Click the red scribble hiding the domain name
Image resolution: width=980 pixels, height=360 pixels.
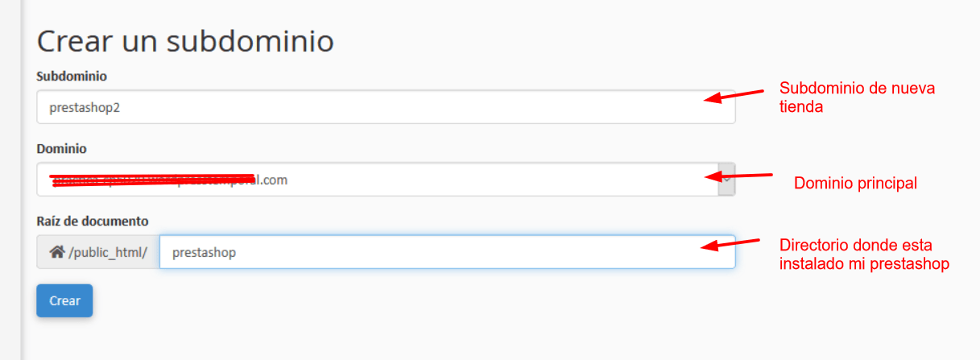click(x=153, y=179)
